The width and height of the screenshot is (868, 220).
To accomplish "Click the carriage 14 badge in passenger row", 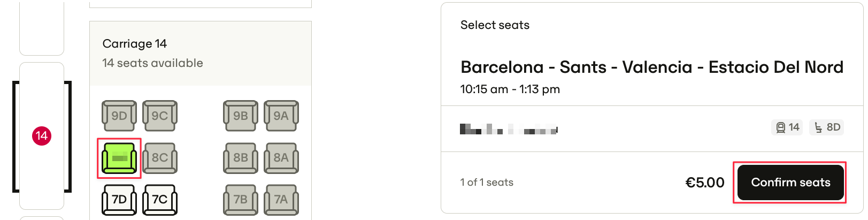I will pyautogui.click(x=787, y=127).
